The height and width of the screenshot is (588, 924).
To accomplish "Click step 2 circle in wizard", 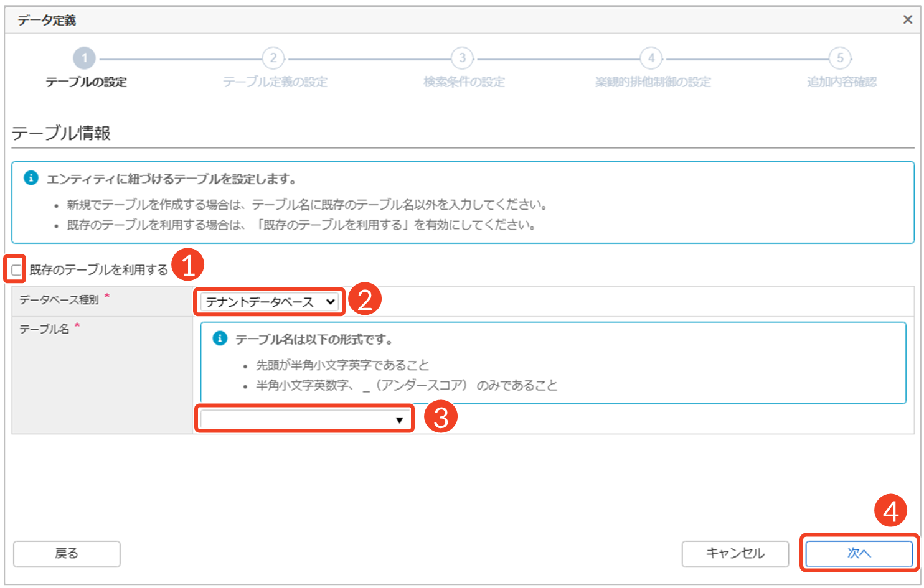I will 273,58.
